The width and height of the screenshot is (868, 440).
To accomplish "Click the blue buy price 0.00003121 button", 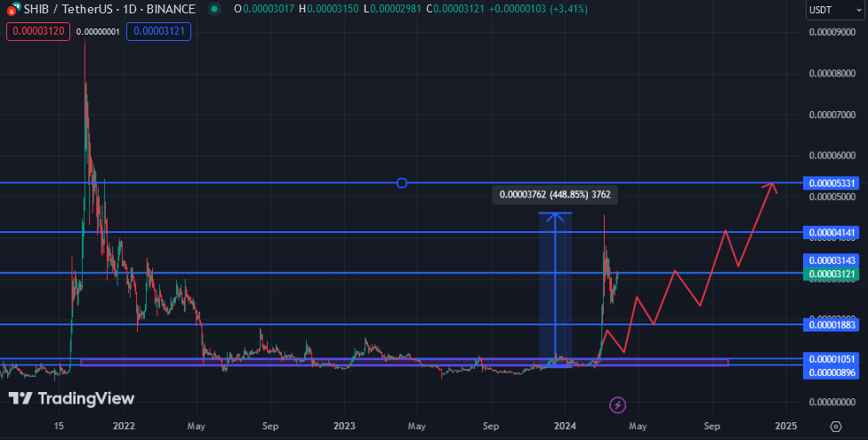I will (x=159, y=31).
